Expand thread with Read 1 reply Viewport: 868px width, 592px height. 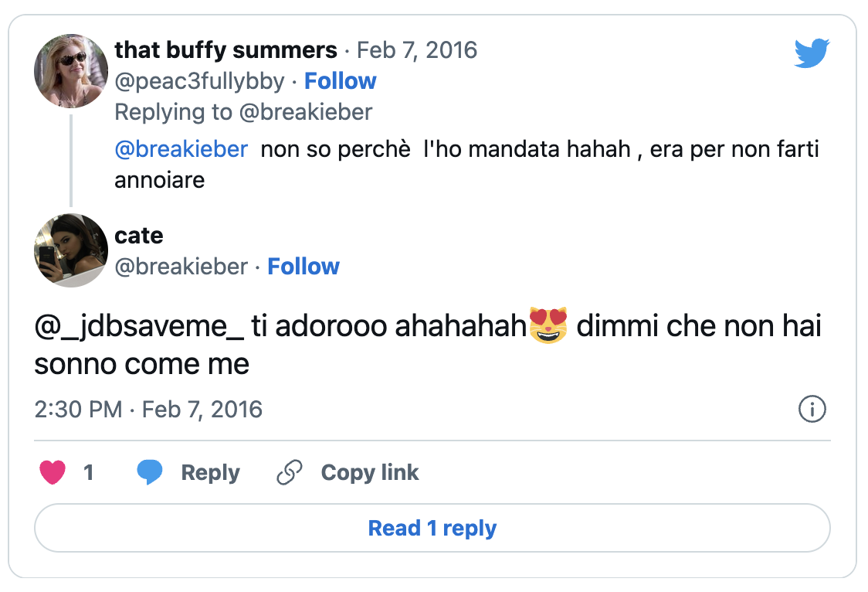[432, 529]
